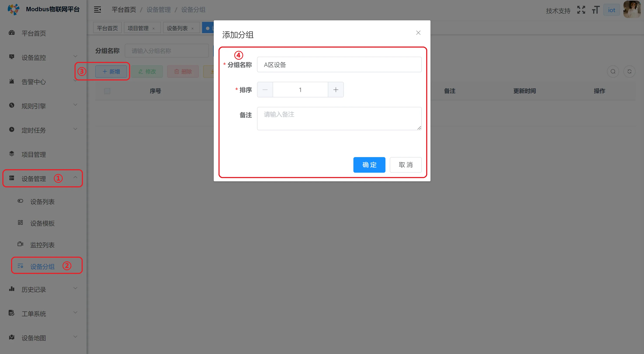Expand the 历史记录 menu chevron
The width and height of the screenshot is (644, 354).
[75, 288]
